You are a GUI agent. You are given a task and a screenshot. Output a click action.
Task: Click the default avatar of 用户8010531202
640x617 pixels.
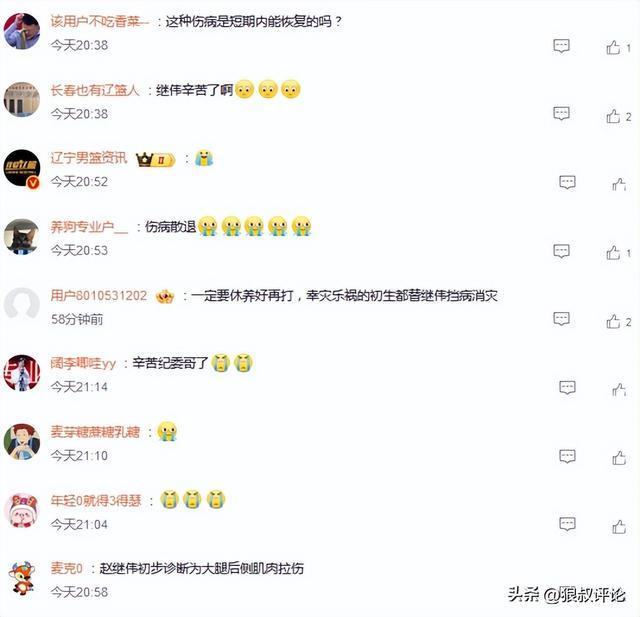[22, 305]
